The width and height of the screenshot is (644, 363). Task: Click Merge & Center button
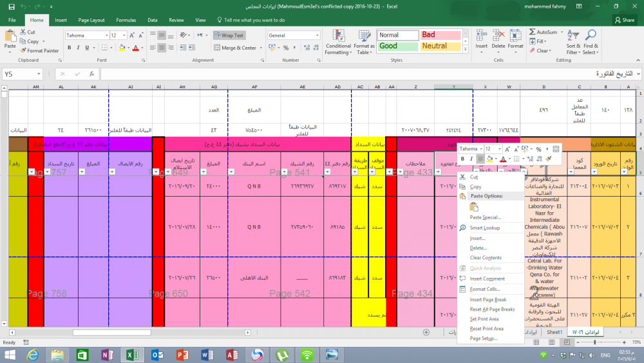tap(235, 48)
